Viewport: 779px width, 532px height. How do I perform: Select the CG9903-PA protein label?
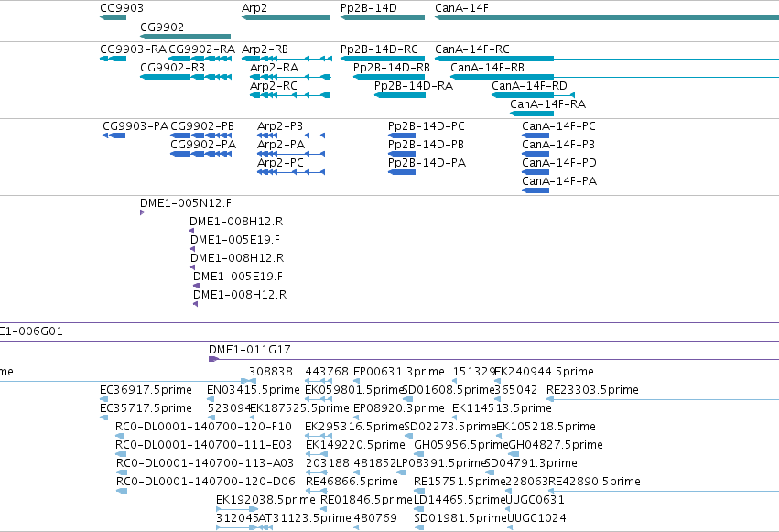[x=135, y=126]
